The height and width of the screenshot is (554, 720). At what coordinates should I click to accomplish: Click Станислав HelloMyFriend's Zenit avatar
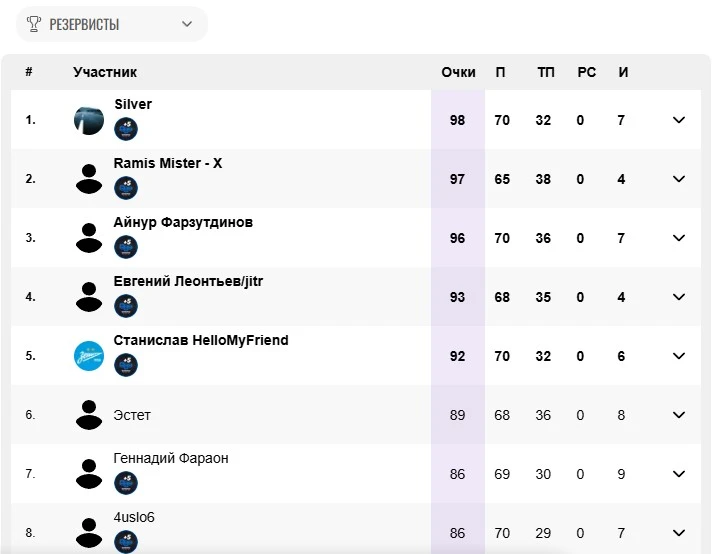[89, 356]
